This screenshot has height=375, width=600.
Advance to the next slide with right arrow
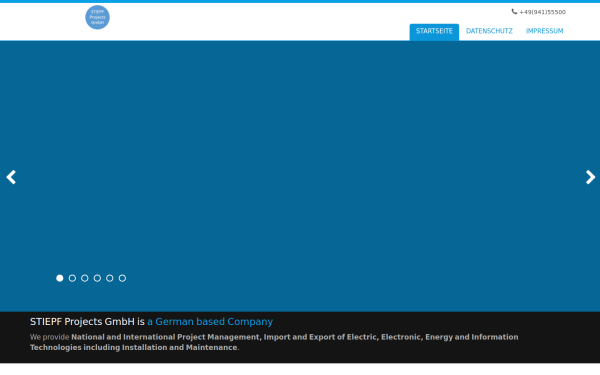[590, 177]
